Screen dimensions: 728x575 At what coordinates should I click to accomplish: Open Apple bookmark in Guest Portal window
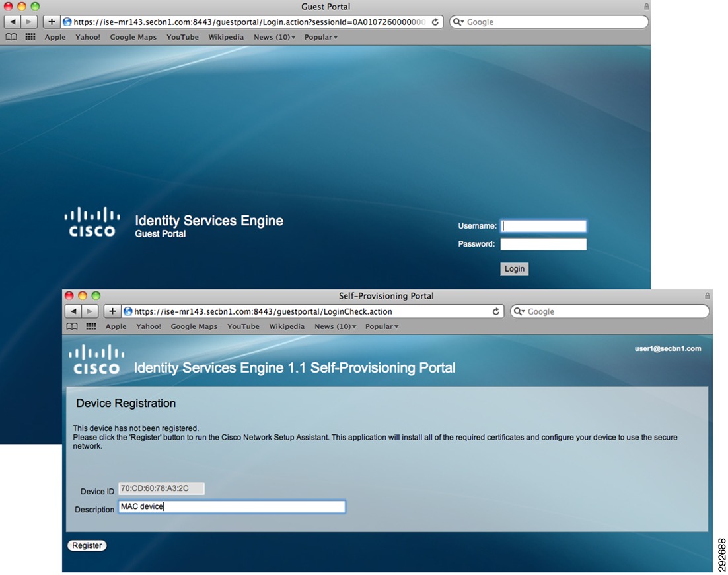click(55, 37)
